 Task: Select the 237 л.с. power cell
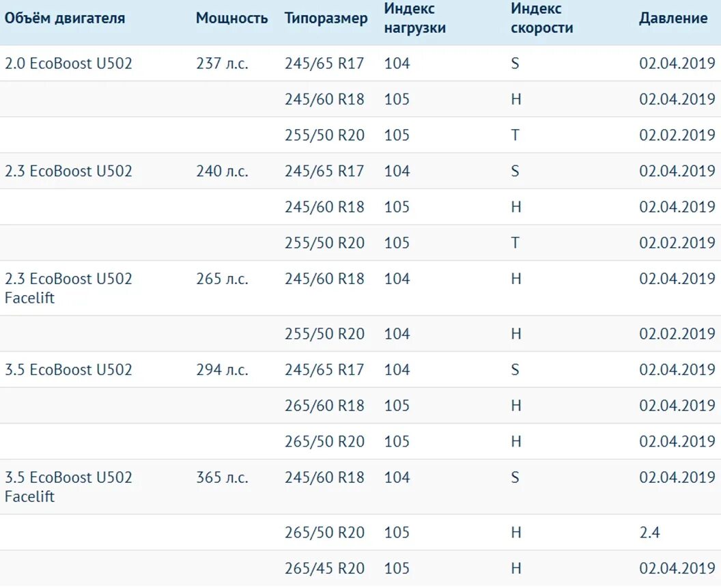pyautogui.click(x=222, y=64)
